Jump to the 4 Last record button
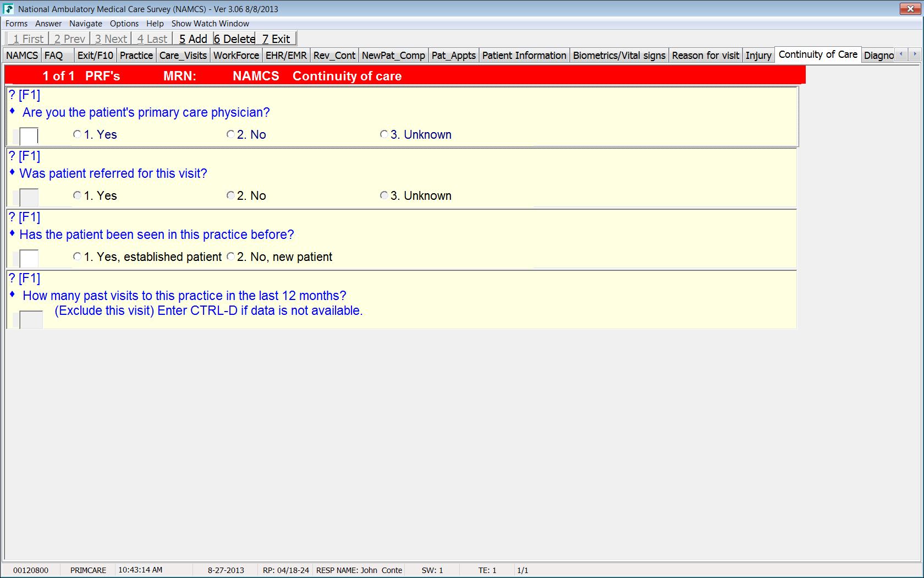This screenshot has height=578, width=924. [x=152, y=39]
